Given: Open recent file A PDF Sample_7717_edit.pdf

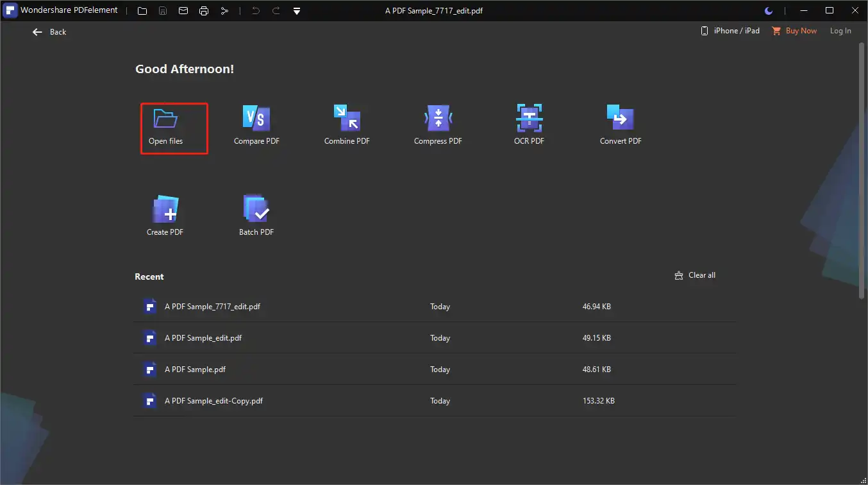Looking at the screenshot, I should coord(435,306).
